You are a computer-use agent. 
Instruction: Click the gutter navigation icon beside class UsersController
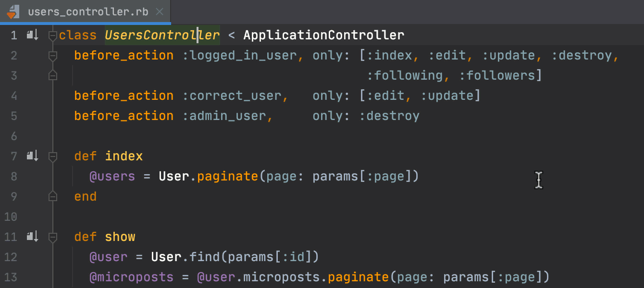pyautogui.click(x=32, y=35)
